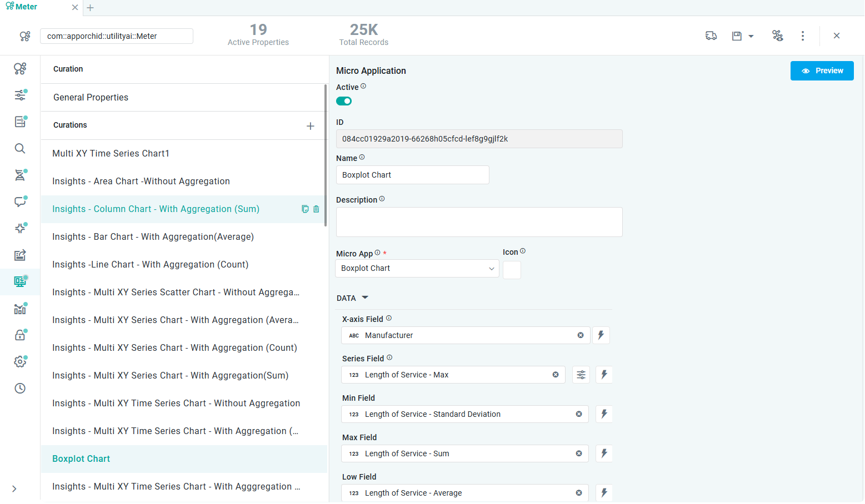Click the Preview button
The width and height of the screenshot is (865, 504).
822,71
